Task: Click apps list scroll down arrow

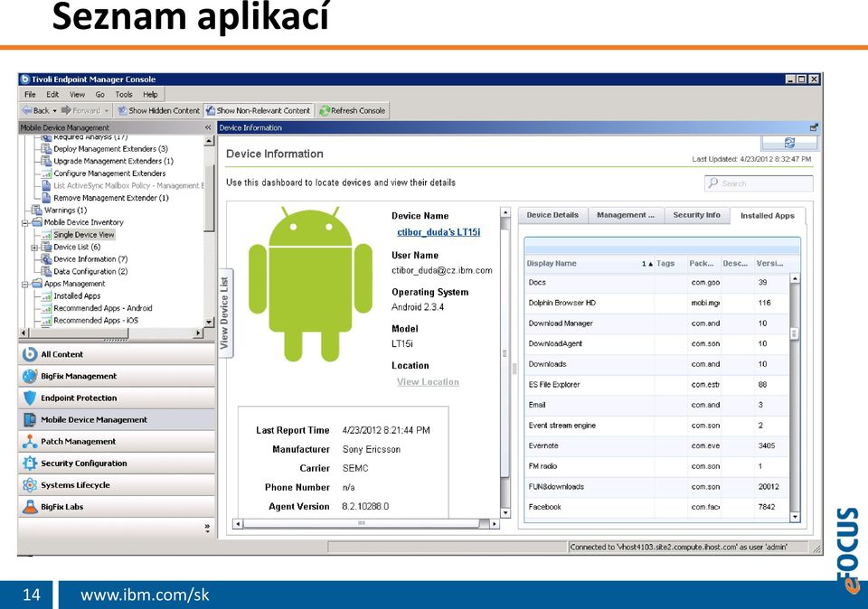Action: [x=795, y=517]
